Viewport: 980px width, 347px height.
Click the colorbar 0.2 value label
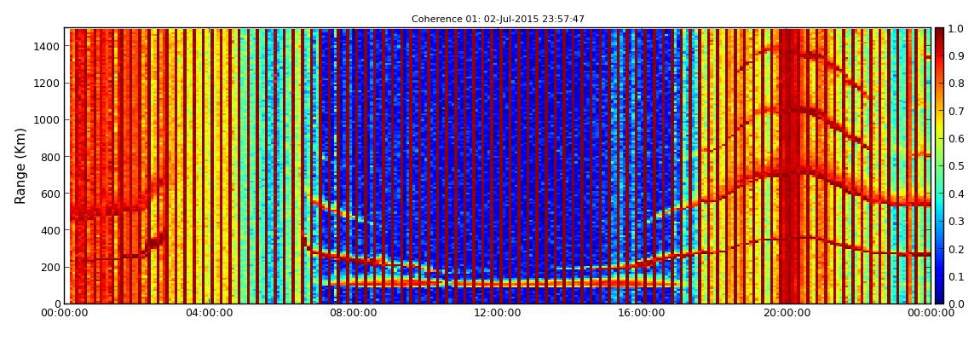[x=955, y=249]
